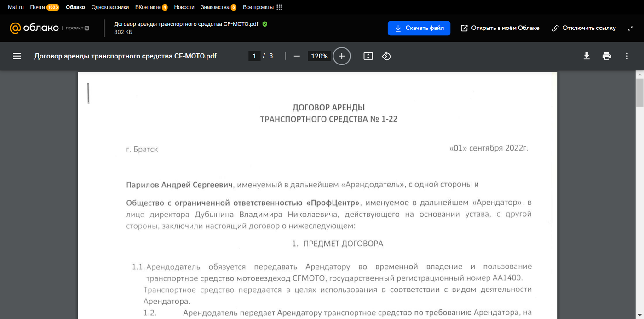This screenshot has width=644, height=319.
Task: Print the document
Action: tap(607, 56)
